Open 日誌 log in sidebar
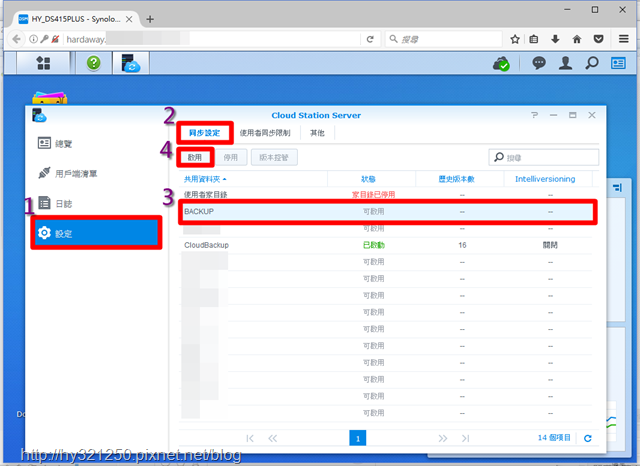Screen dimensions: 640x466 (96, 203)
